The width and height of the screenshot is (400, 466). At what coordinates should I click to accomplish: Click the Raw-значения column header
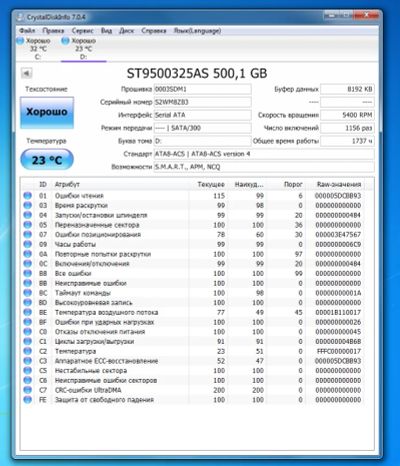[339, 184]
